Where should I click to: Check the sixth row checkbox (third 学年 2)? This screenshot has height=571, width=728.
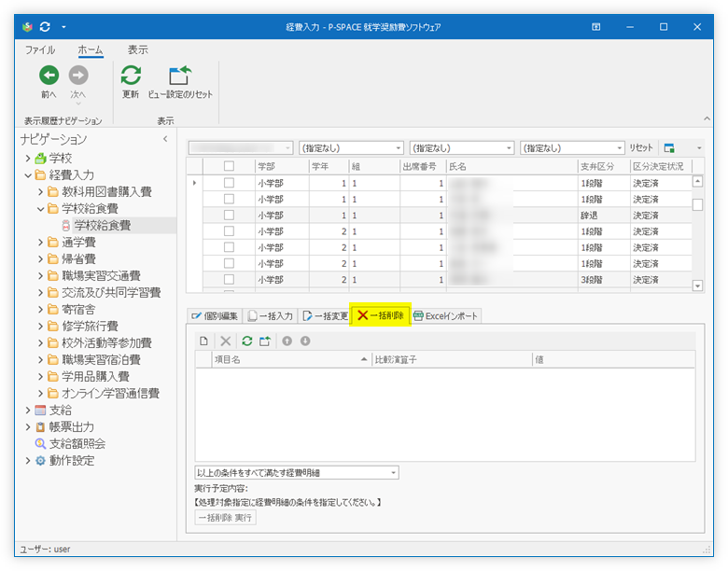coord(229,264)
